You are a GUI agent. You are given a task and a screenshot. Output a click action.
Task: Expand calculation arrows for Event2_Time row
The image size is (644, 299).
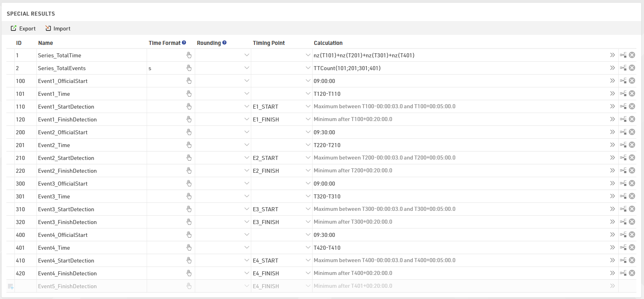(612, 145)
